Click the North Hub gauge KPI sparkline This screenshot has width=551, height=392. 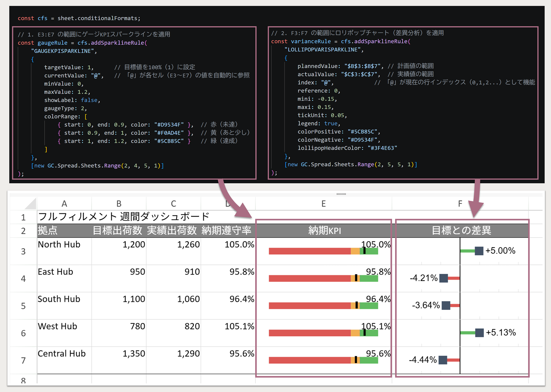pyautogui.click(x=323, y=251)
